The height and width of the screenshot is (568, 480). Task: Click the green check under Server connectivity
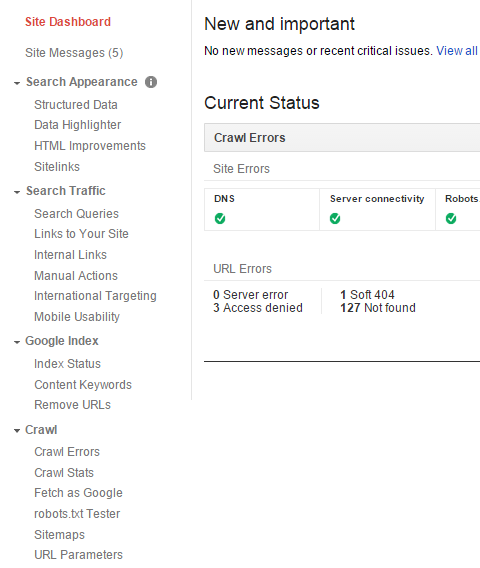(335, 218)
